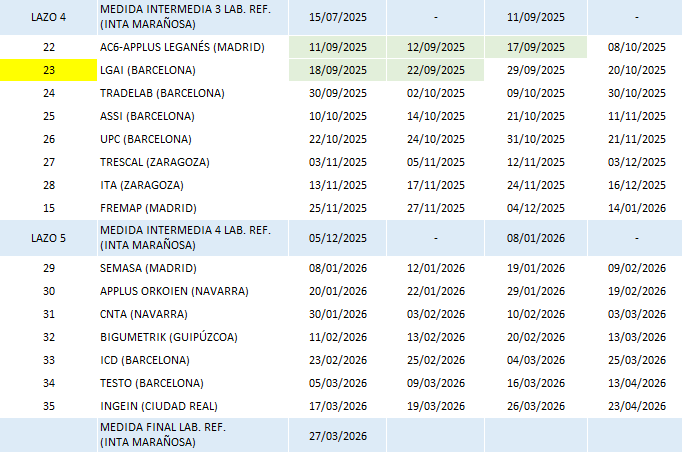Screen dimensions: 682x452
Task: Select date 27/11/2025 in FREMAP row
Action: pyautogui.click(x=435, y=208)
